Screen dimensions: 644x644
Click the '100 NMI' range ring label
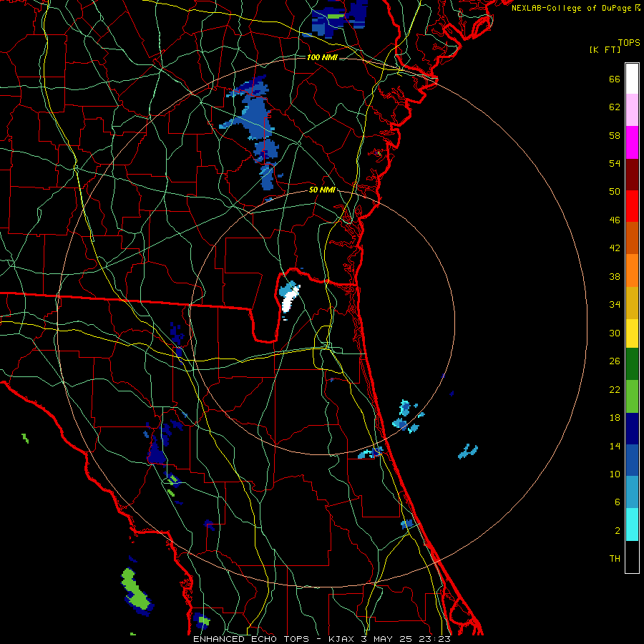coord(322,57)
